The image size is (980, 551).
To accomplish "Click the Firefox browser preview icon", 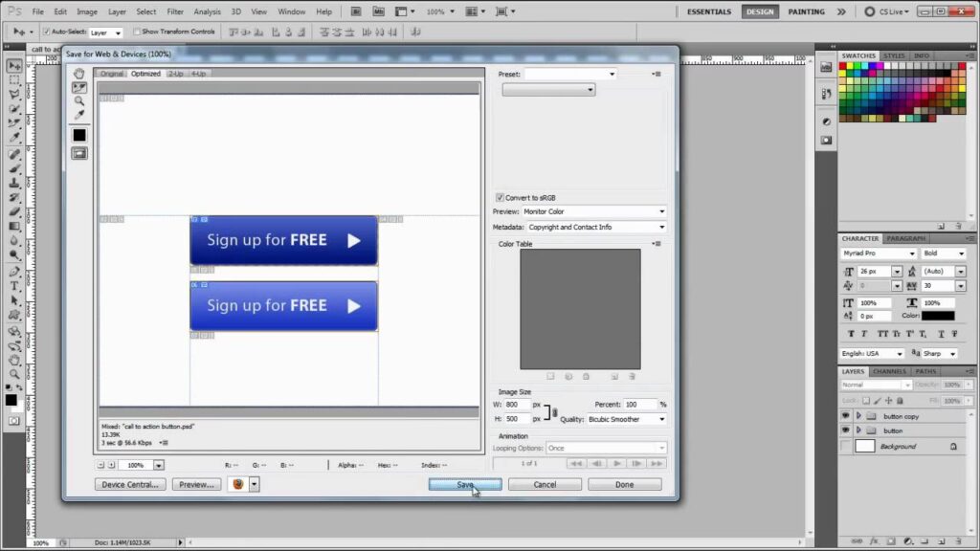I will [x=238, y=484].
